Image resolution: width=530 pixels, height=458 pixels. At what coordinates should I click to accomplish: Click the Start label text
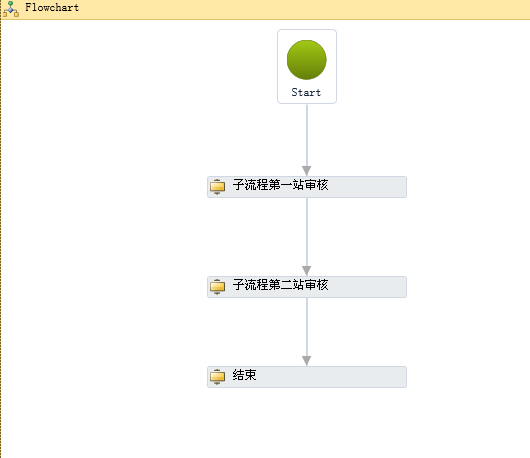coord(306,92)
